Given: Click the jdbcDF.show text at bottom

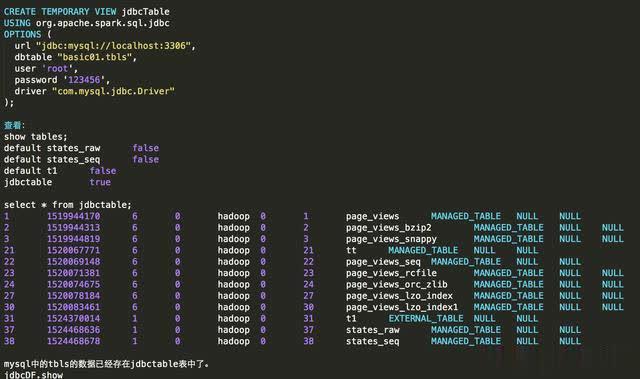Looking at the screenshot, I should point(33,375).
